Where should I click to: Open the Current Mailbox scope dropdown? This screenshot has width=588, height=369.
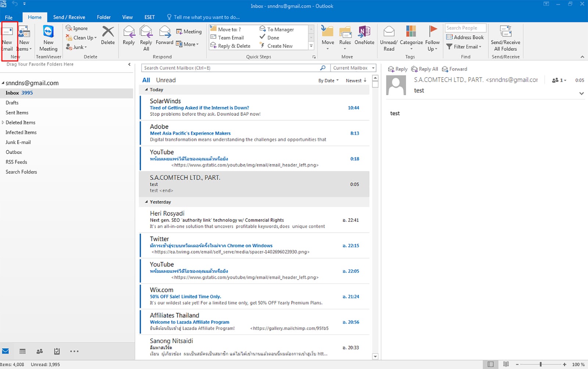click(353, 68)
